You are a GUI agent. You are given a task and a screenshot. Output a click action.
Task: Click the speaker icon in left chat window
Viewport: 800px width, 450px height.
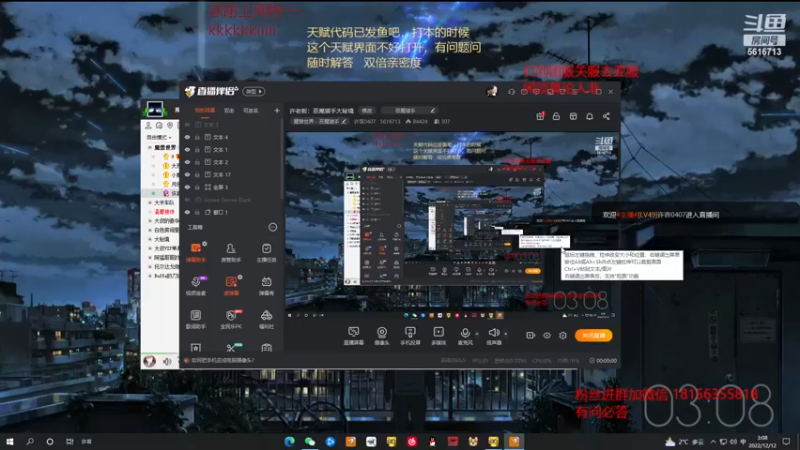point(167,362)
